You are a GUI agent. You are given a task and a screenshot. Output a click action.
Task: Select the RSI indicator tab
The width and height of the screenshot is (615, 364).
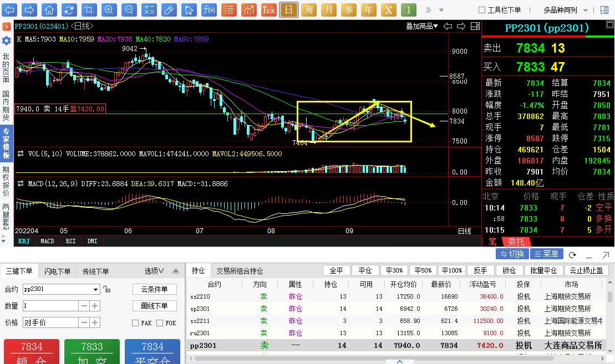tap(70, 241)
